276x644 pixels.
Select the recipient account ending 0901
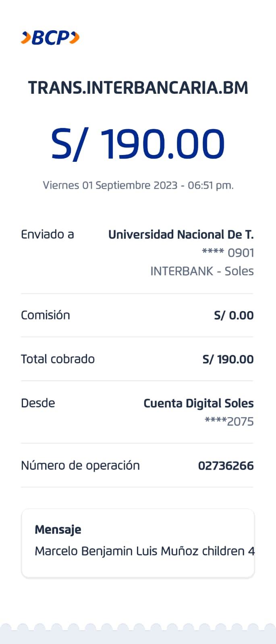(x=228, y=253)
